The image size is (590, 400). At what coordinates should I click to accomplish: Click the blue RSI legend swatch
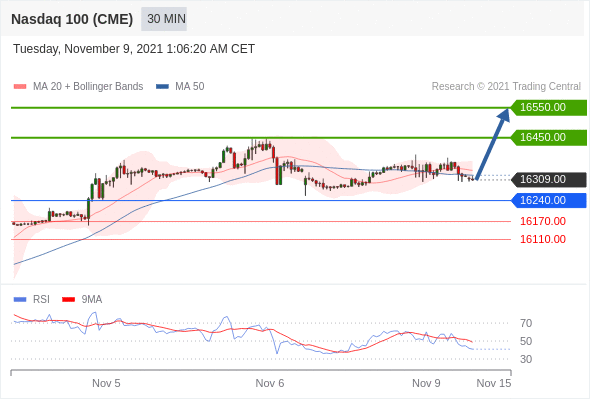tap(20, 300)
